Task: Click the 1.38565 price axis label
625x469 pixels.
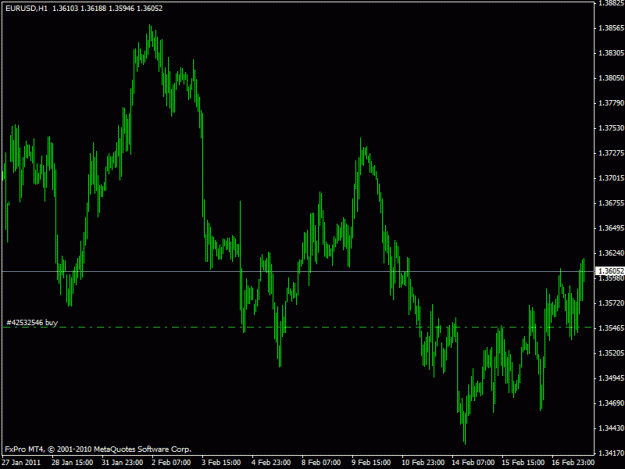Action: pos(611,28)
